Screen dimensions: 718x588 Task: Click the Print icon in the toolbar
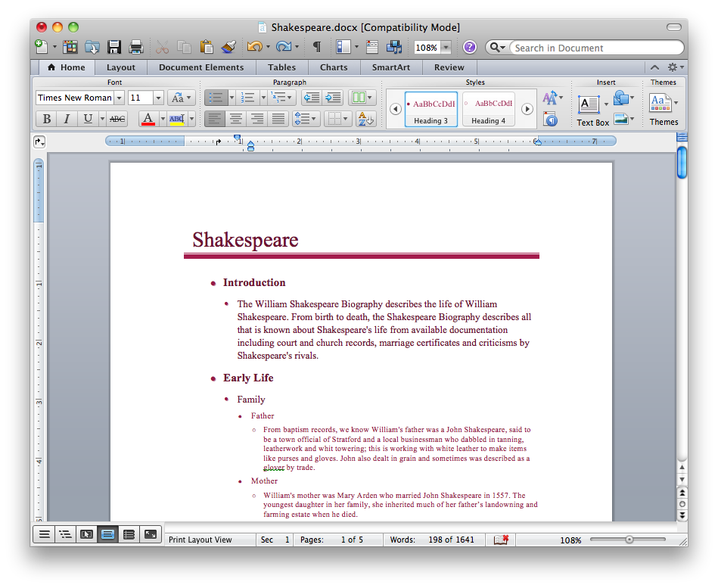click(136, 47)
